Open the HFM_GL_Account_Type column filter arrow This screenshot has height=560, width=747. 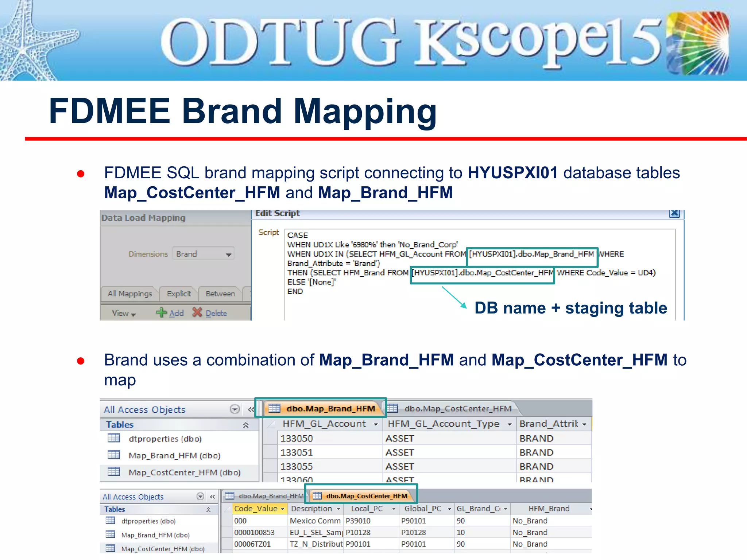[x=510, y=424]
